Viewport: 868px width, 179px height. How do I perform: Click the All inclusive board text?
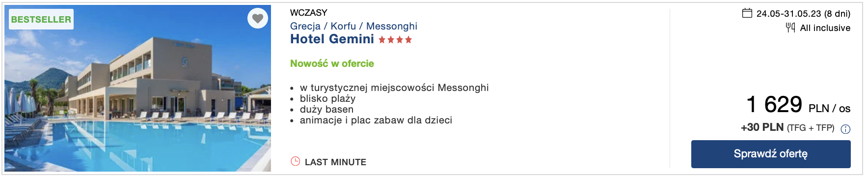[825, 28]
